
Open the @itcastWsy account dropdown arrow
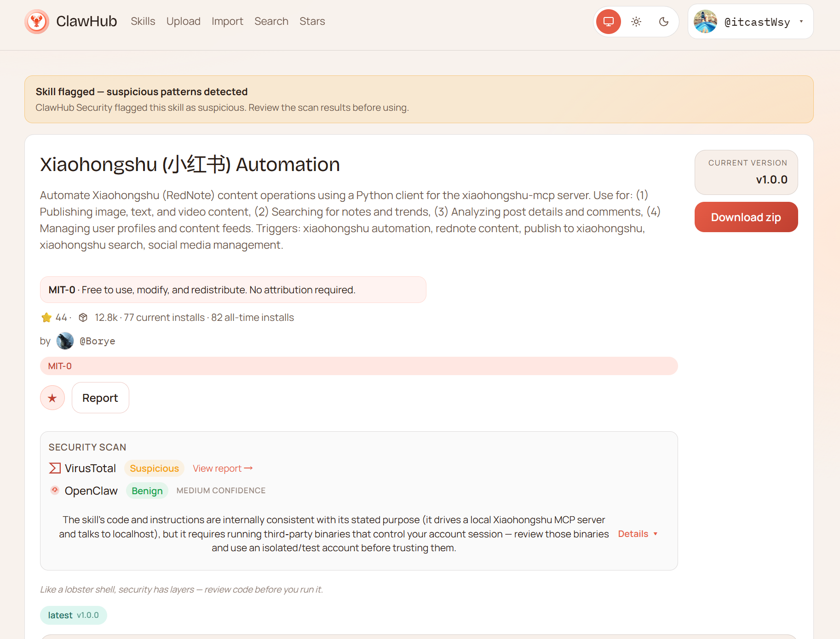[x=801, y=22]
